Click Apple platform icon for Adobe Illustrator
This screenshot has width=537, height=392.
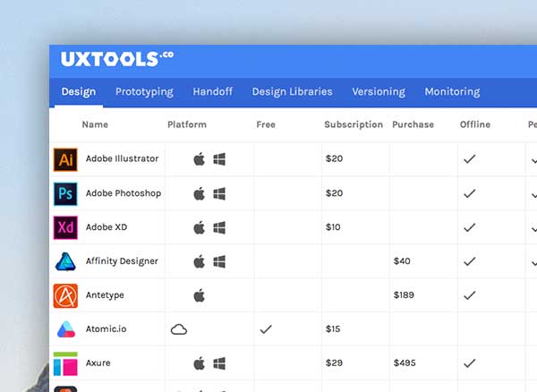coord(199,158)
